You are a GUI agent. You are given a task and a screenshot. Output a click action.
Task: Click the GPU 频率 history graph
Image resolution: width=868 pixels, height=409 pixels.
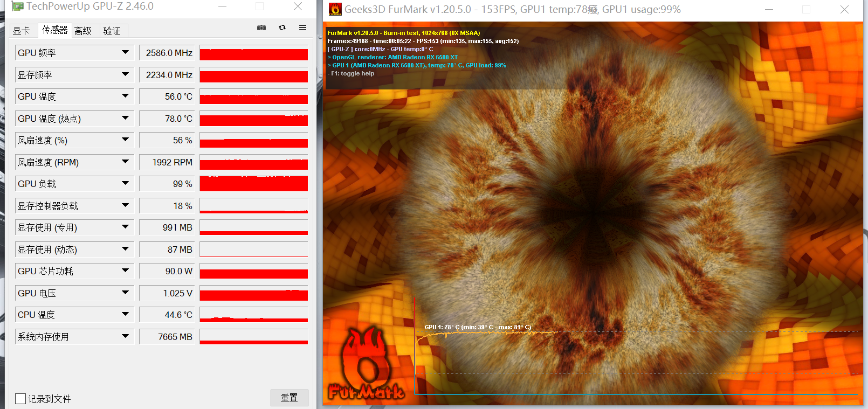coord(253,53)
